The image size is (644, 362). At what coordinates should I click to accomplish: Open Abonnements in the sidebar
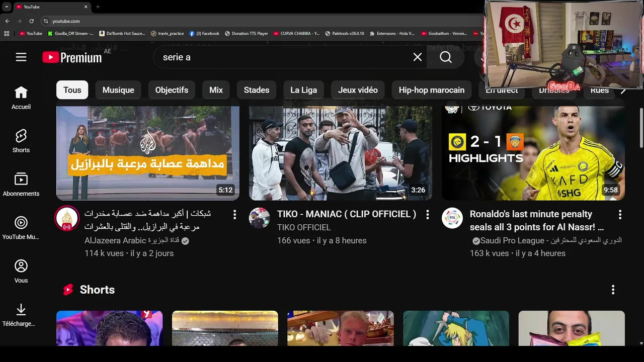pyautogui.click(x=21, y=185)
